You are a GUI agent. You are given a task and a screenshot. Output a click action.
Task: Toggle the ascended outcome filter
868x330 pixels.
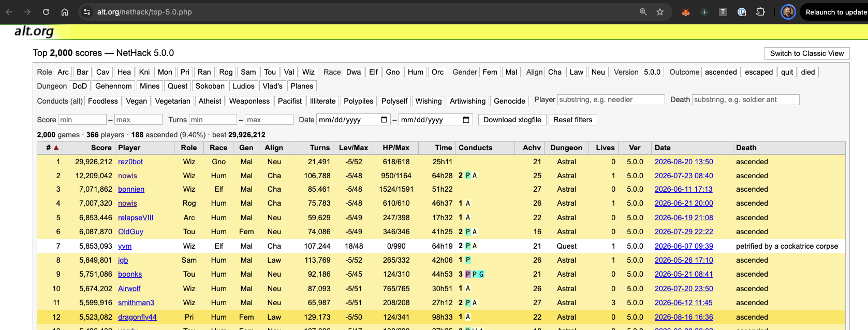pos(721,72)
